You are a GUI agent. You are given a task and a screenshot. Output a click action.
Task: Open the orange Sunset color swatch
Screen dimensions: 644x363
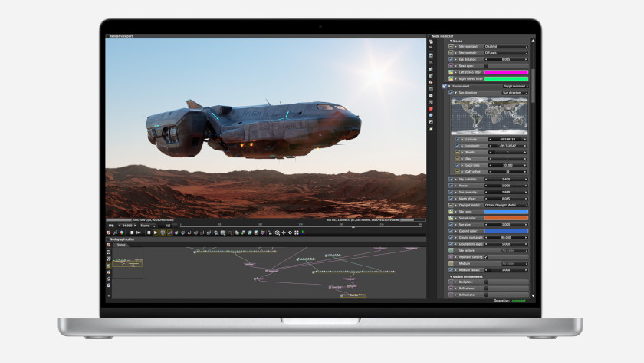point(506,218)
